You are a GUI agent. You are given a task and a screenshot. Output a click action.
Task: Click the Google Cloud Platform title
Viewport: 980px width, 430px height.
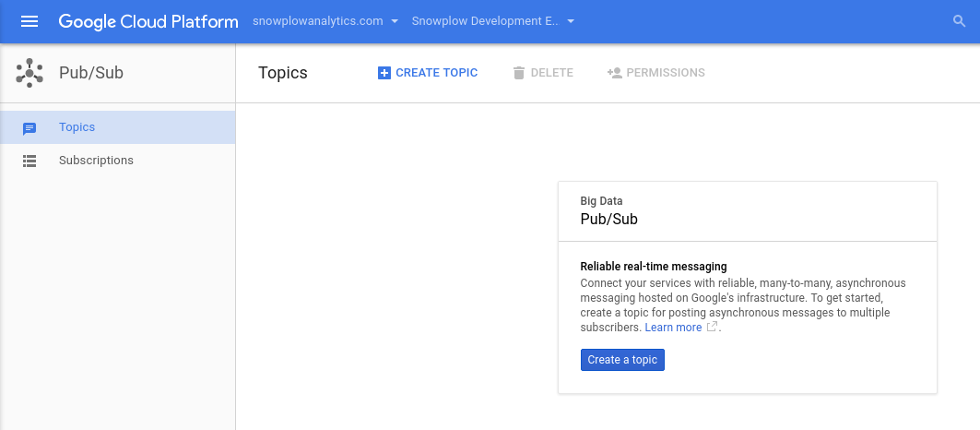[148, 22]
